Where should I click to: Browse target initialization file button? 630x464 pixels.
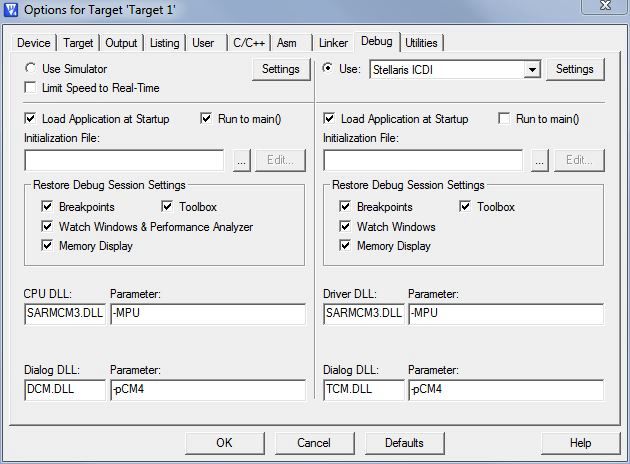click(540, 160)
